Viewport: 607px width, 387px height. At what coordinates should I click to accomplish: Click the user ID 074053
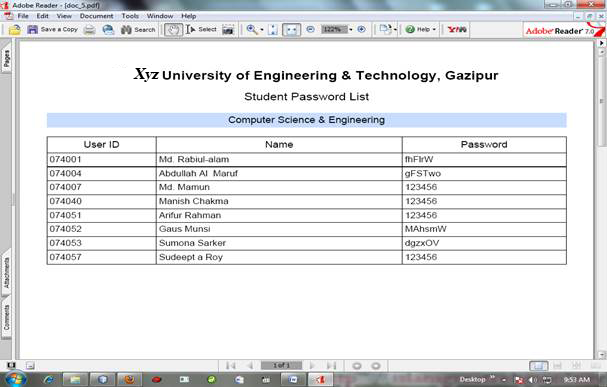coord(65,243)
